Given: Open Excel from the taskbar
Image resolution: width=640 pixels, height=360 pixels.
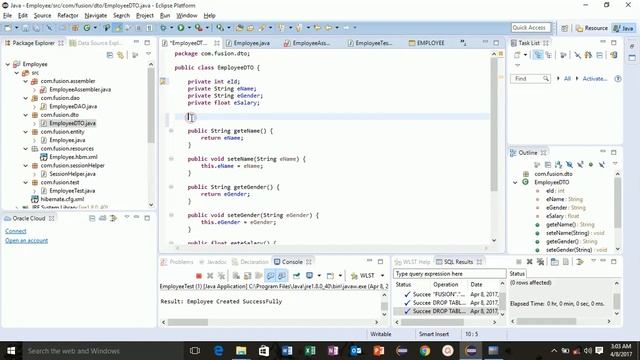Looking at the screenshot, I should tap(310, 351).
